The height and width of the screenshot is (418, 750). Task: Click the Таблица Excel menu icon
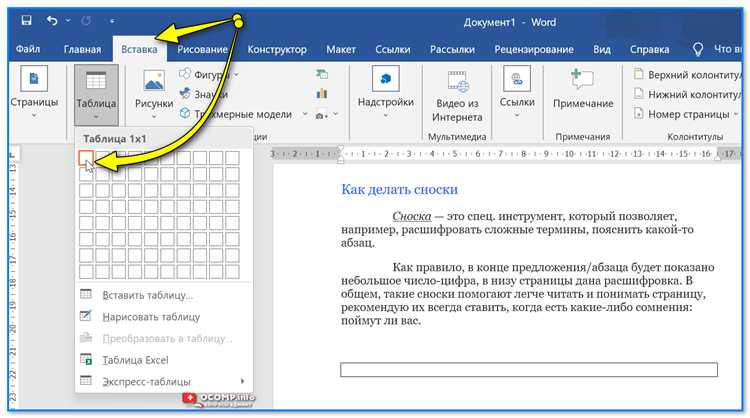pos(86,360)
